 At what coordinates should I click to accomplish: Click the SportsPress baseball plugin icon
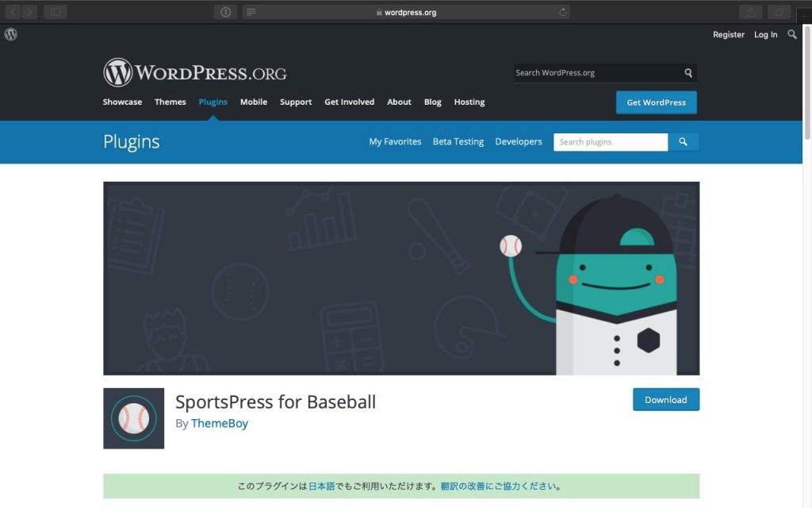tap(133, 418)
